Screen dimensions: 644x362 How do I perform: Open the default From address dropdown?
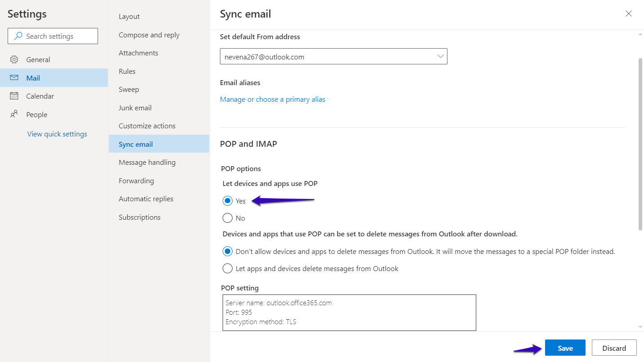pyautogui.click(x=440, y=56)
